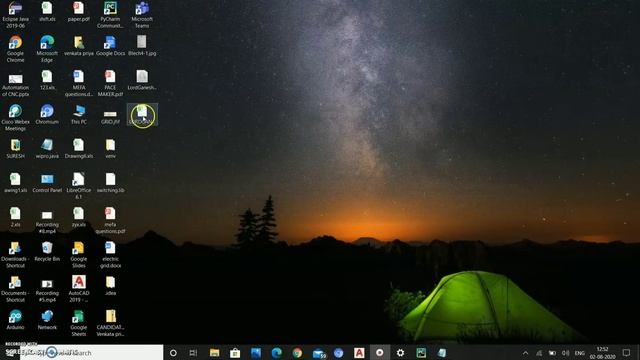Viewport: 640px width, 360px height.
Task: Select the .idea folder on desktop
Action: click(x=110, y=286)
